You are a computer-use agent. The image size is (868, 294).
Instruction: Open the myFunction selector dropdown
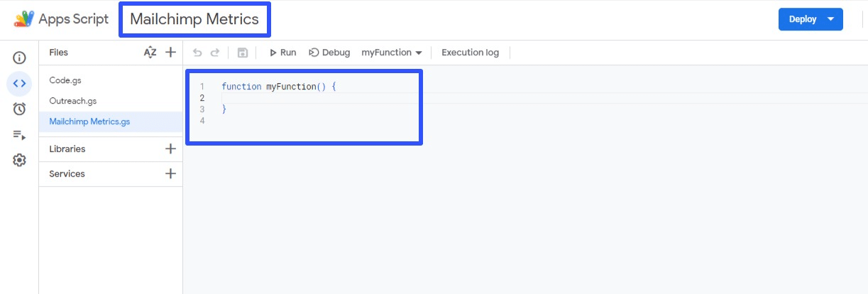(x=392, y=53)
